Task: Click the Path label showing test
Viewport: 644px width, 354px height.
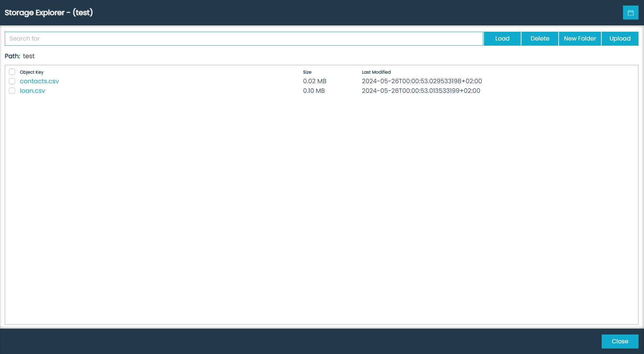Action: [x=19, y=56]
